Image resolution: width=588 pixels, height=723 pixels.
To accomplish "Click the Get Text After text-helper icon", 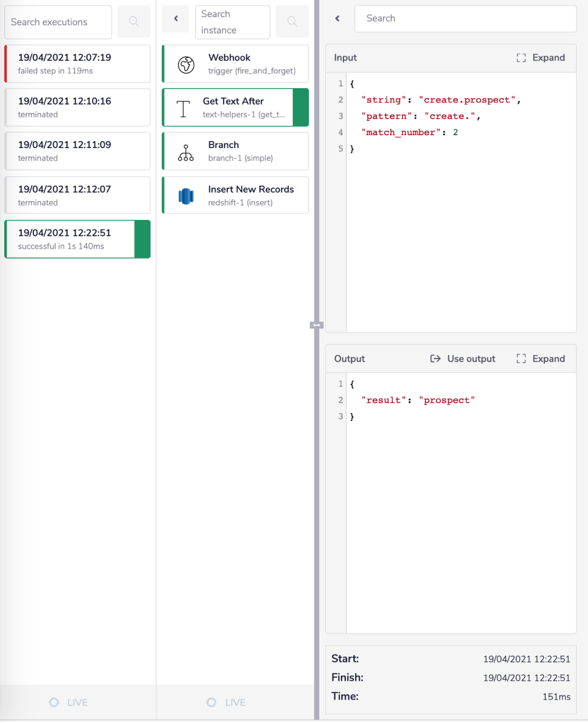I will click(x=183, y=108).
